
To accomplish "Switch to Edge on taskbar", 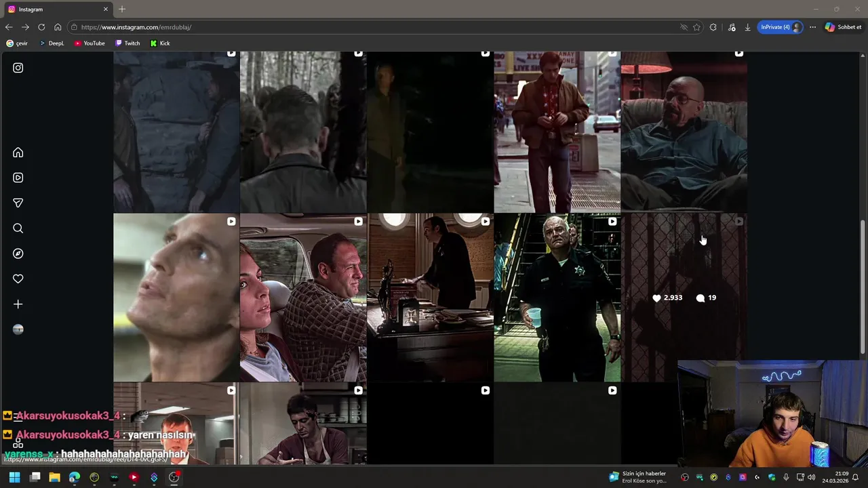I will [75, 477].
